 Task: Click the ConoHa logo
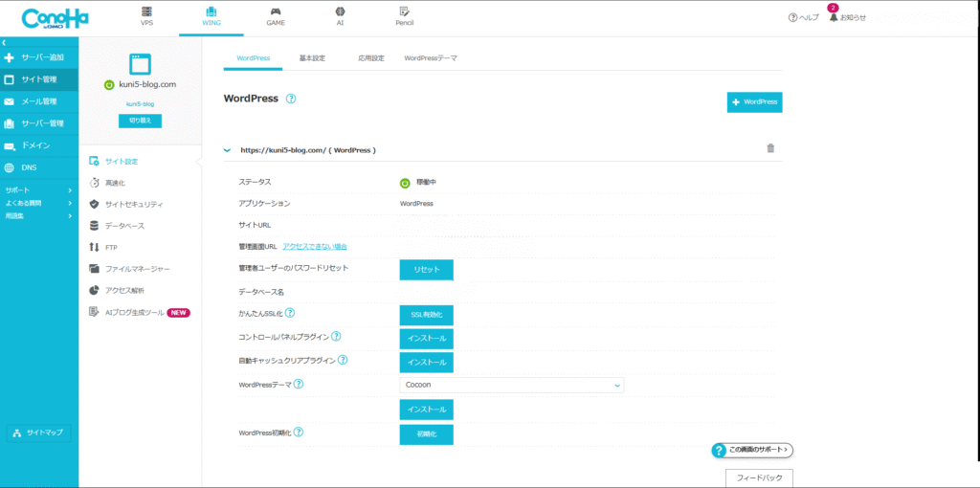coord(55,19)
